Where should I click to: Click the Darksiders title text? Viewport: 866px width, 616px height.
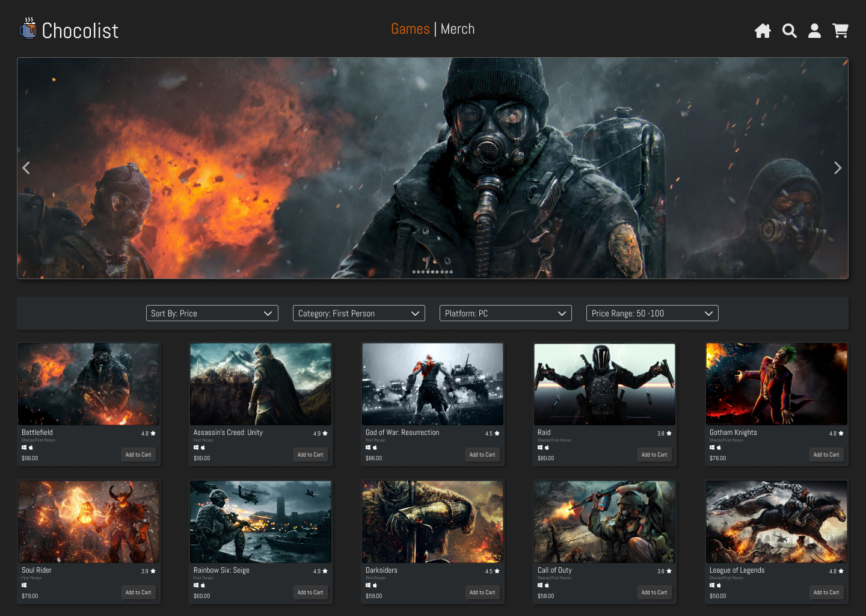[381, 570]
